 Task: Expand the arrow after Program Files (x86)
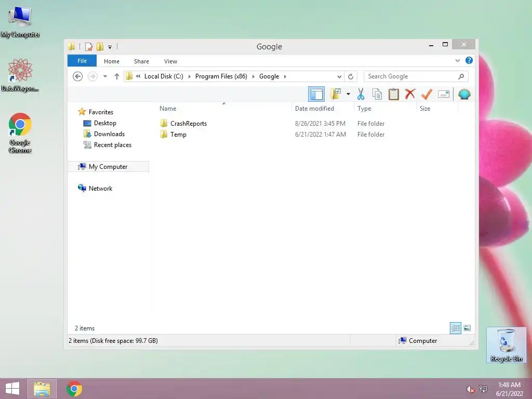[253, 76]
